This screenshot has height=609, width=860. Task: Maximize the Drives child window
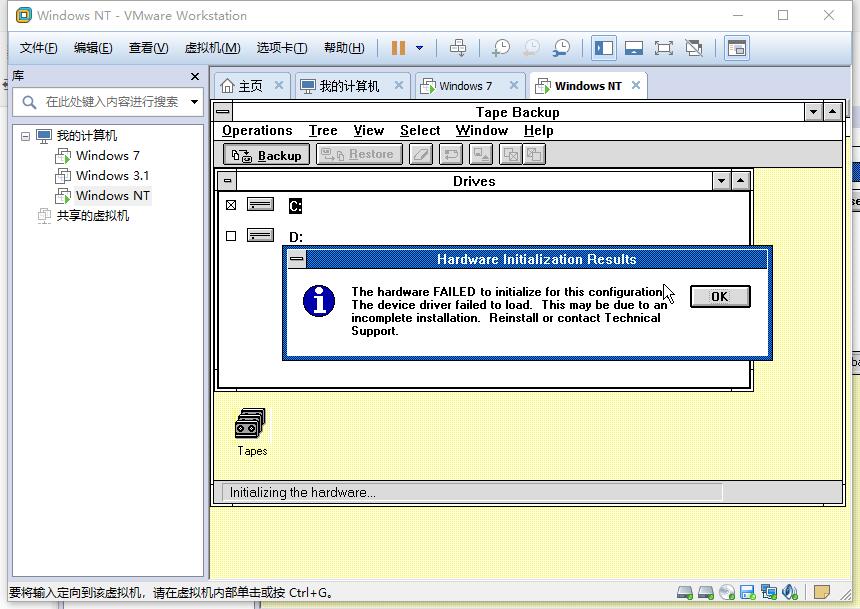coord(740,181)
